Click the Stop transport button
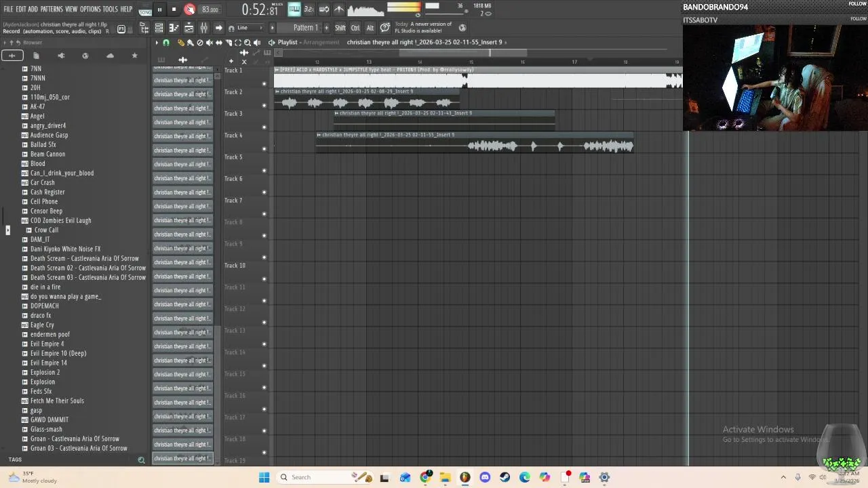Viewport: 868px width, 488px height. pyautogui.click(x=174, y=9)
